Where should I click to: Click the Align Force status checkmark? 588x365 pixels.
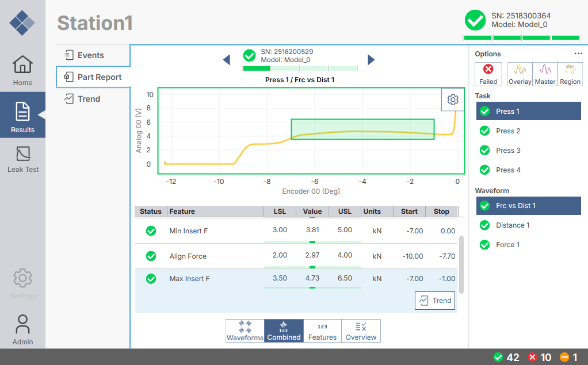pyautogui.click(x=151, y=256)
